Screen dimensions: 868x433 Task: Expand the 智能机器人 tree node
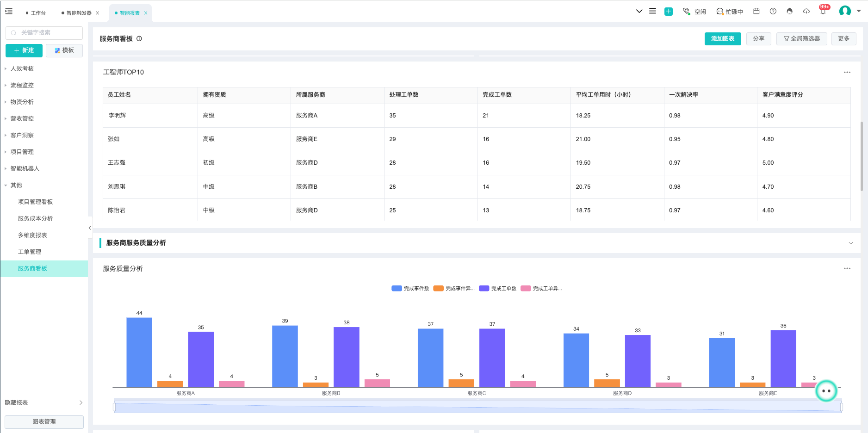[6, 168]
